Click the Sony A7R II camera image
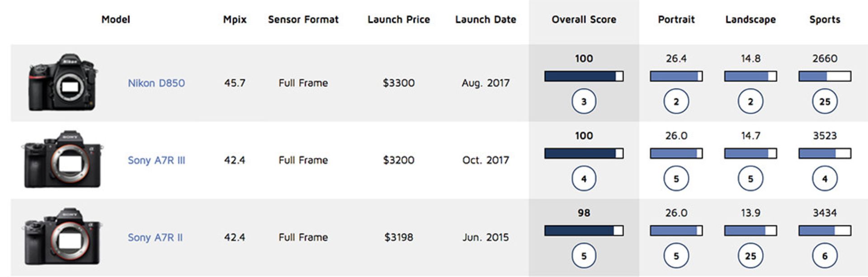868x277 pixels. pos(62,237)
